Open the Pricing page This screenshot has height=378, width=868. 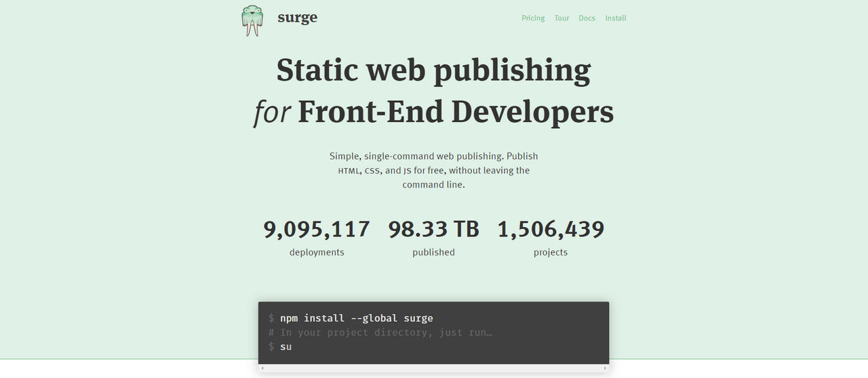533,18
